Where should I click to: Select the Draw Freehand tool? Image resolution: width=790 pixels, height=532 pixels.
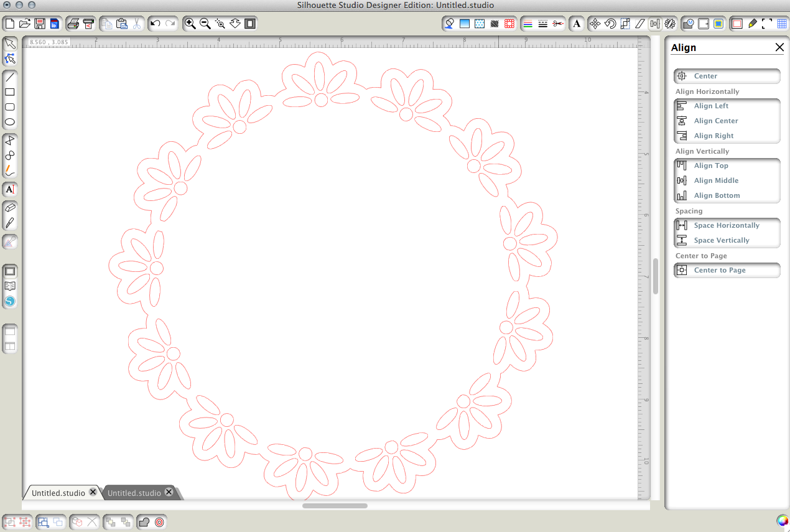(x=10, y=170)
